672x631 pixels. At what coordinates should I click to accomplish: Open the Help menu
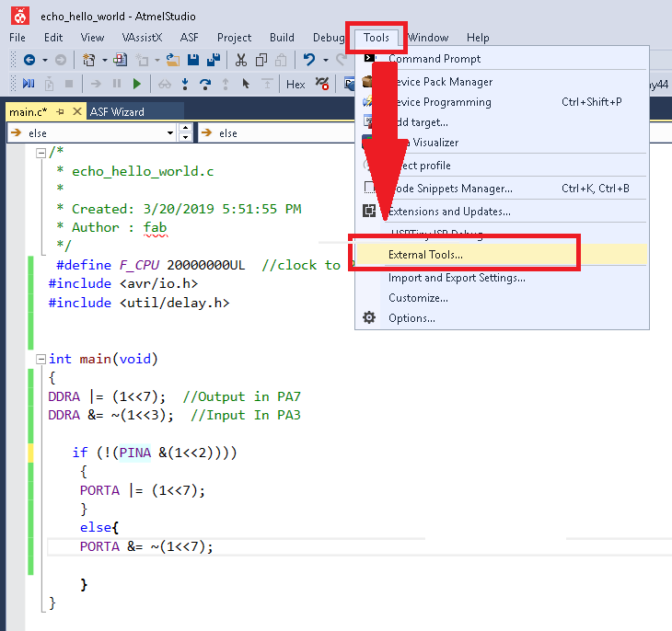point(478,38)
